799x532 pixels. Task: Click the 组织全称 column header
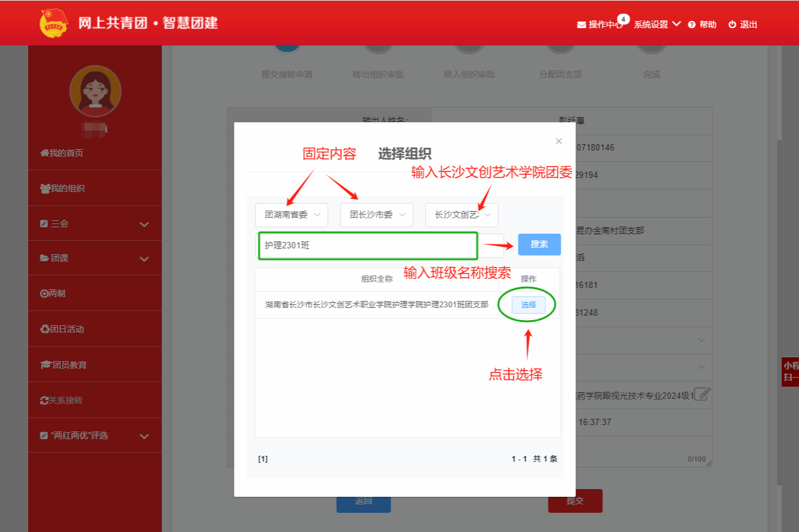click(377, 279)
